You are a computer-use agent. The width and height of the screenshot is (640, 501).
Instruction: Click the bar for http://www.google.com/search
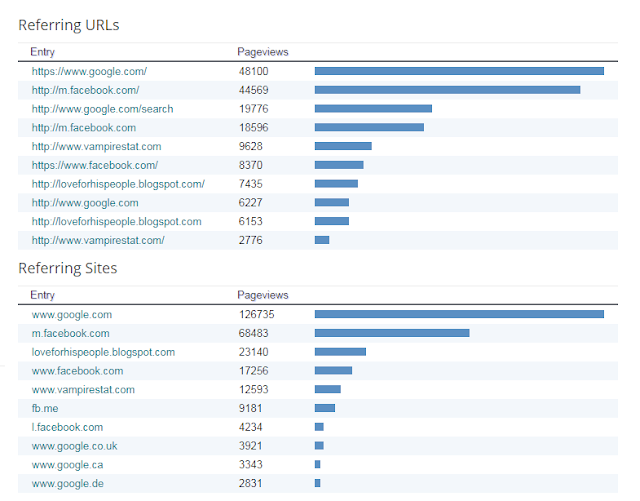click(373, 109)
